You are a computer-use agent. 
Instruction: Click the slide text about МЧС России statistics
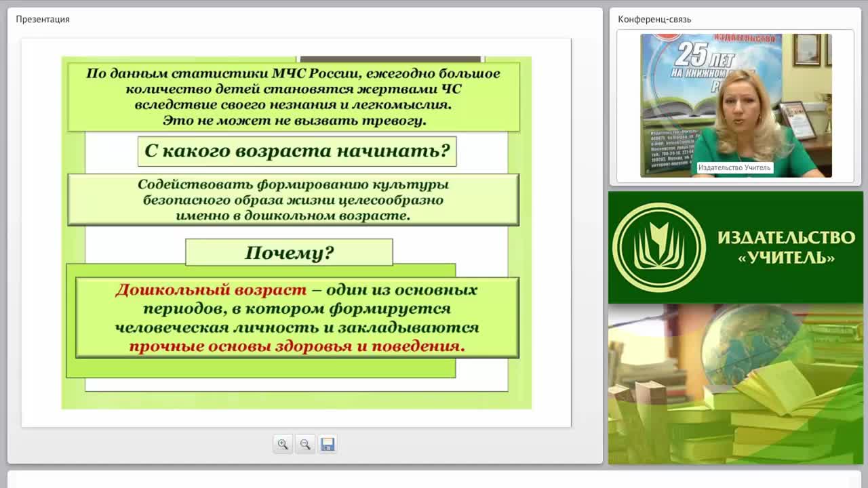[x=294, y=97]
